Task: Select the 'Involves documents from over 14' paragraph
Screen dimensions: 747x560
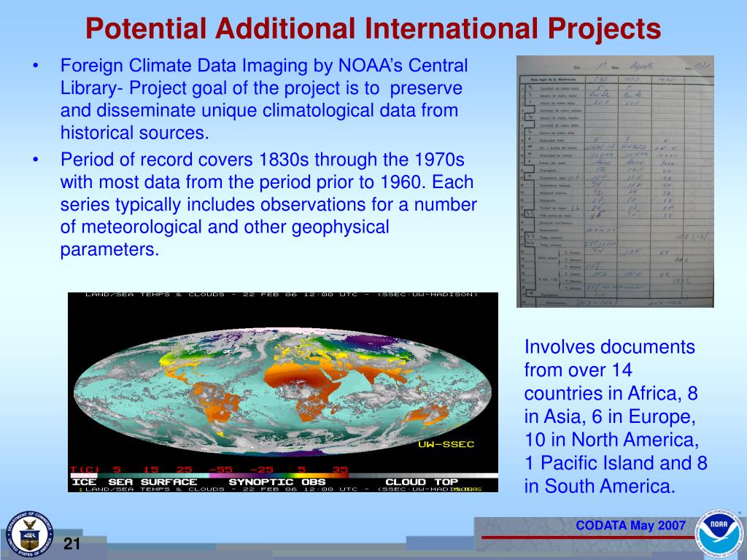Action: (616, 416)
